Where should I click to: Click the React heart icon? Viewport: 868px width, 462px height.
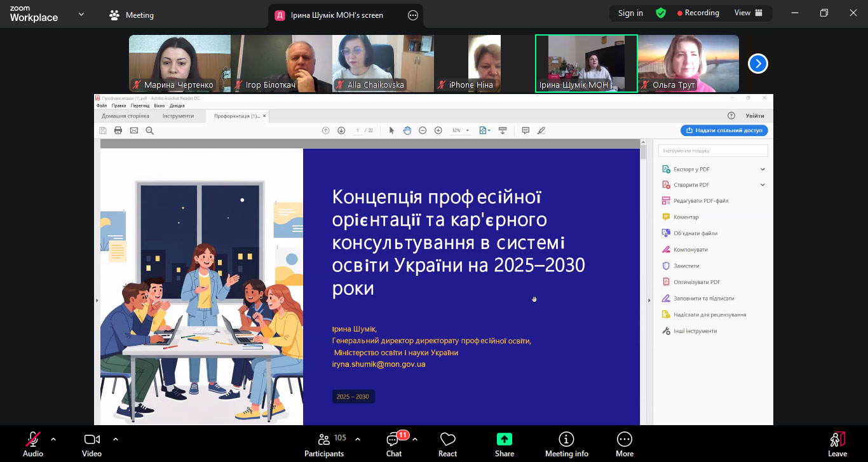(447, 443)
